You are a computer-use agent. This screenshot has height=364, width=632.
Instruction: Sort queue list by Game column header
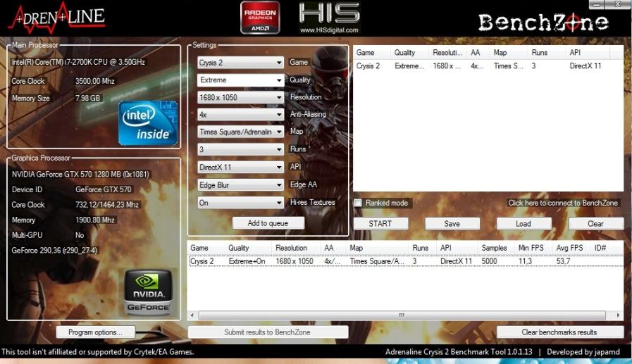click(371, 53)
